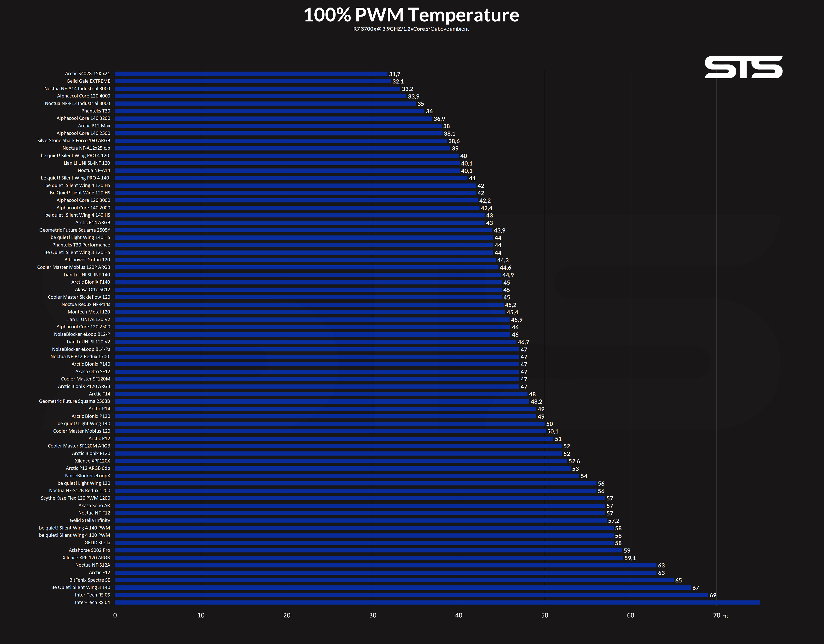Select the 'Arctic P12 Max' label
The height and width of the screenshot is (644, 824).
click(94, 126)
